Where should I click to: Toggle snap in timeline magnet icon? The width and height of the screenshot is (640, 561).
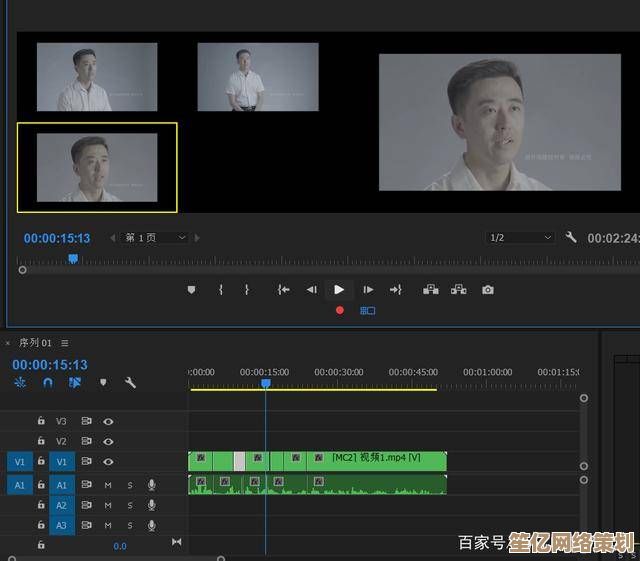coord(48,383)
